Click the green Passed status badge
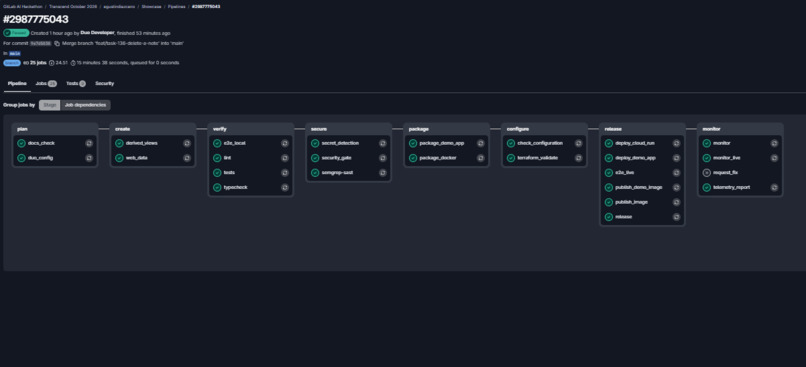The image size is (806, 367). 16,33
